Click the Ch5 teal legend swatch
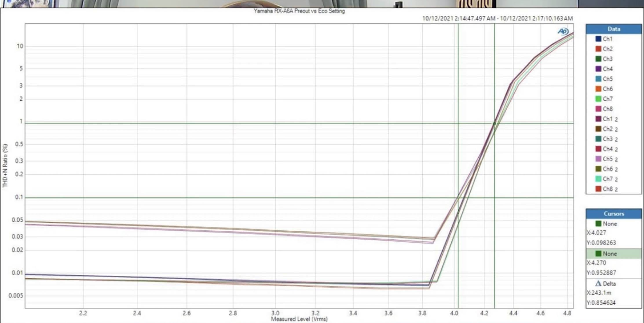This screenshot has height=323, width=644. point(598,79)
